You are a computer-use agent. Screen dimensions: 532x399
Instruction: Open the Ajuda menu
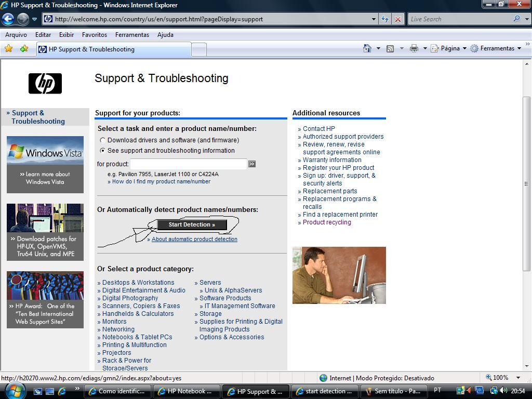coord(165,35)
